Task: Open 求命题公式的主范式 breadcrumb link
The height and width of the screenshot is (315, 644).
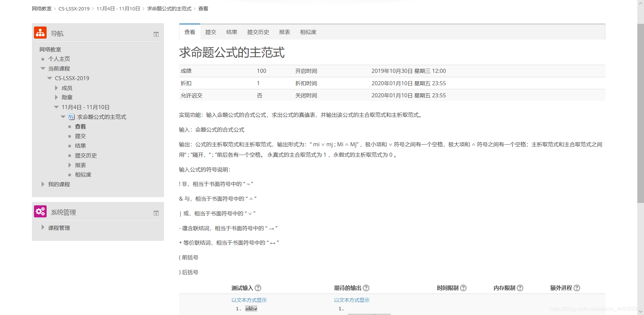Action: 169,9
